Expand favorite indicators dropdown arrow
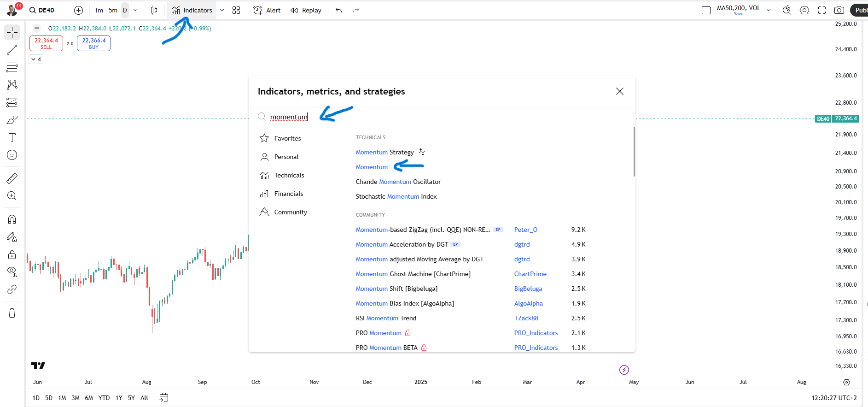This screenshot has height=407, width=868. 222,10
